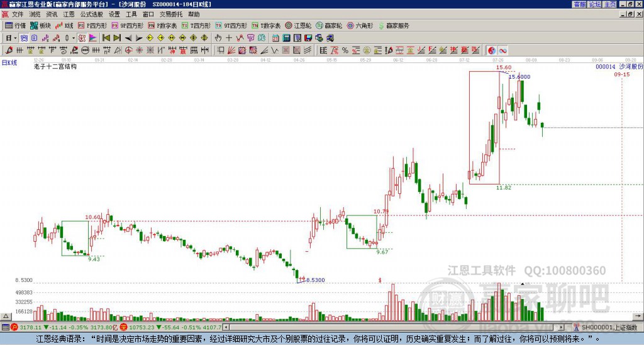Toggle the 权 price adjustment icon
This screenshot has height=345, width=644.
pos(82,38)
